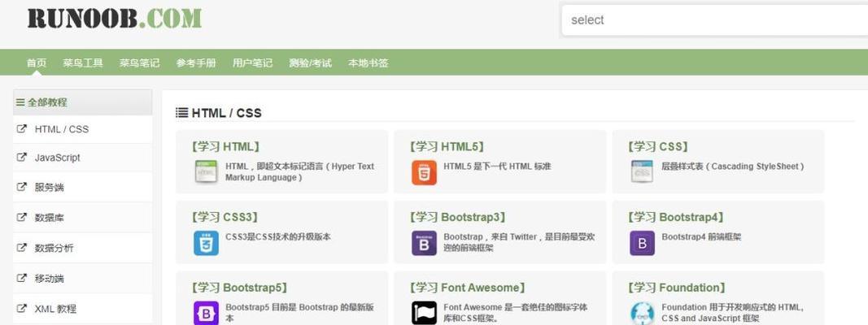Viewport: 868px width, 325px height.
Task: Open 服务端 sidebar category
Action: [50, 188]
